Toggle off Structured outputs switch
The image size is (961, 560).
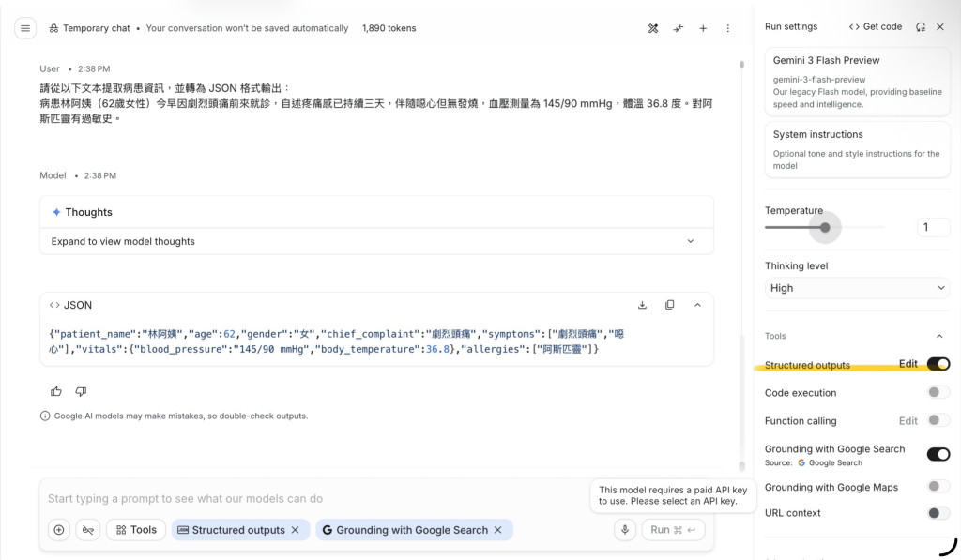(938, 365)
